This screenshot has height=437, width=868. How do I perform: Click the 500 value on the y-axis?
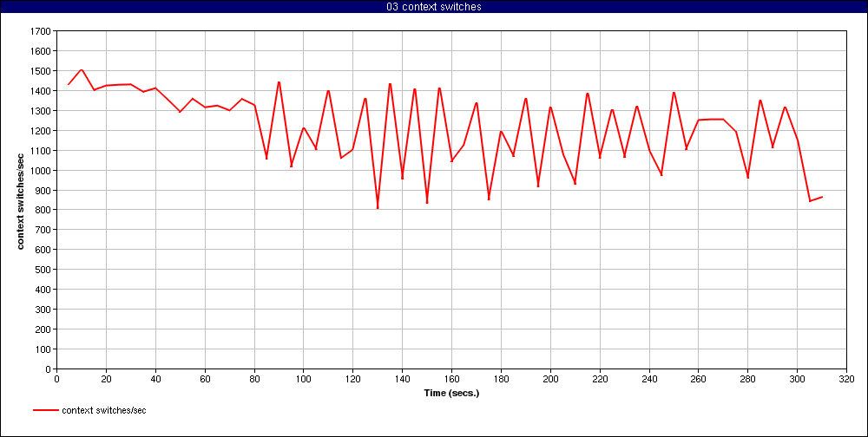(x=43, y=270)
